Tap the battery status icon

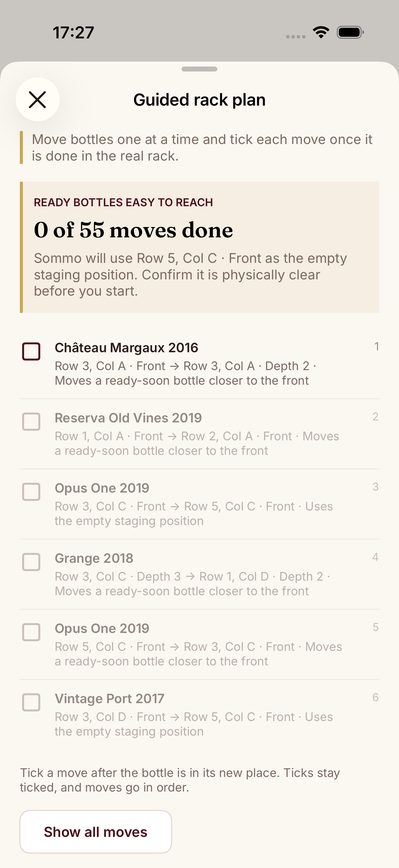click(x=350, y=32)
